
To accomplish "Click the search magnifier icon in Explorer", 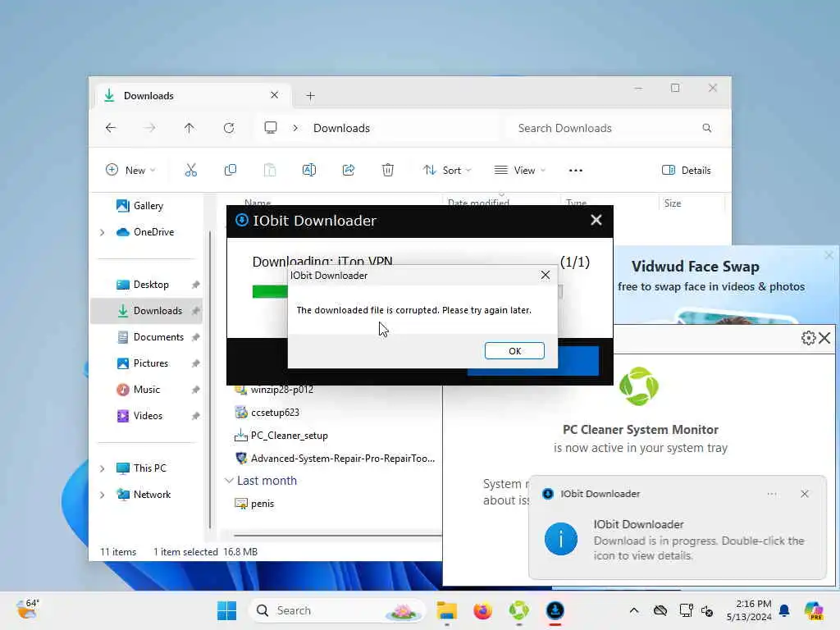I will [706, 128].
